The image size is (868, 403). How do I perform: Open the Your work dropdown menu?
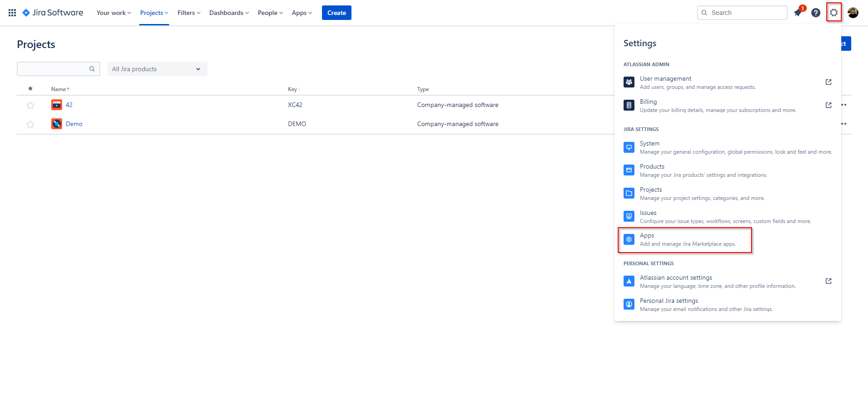click(113, 13)
